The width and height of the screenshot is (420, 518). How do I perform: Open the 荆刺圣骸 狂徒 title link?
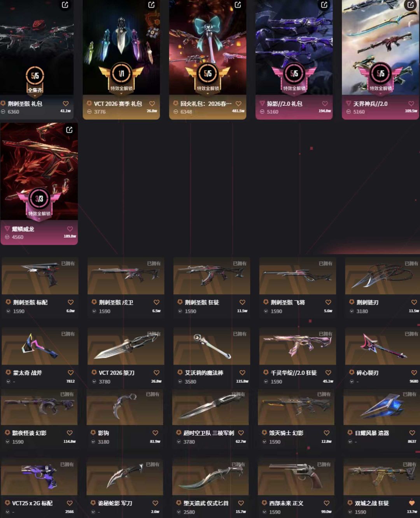pos(202,302)
